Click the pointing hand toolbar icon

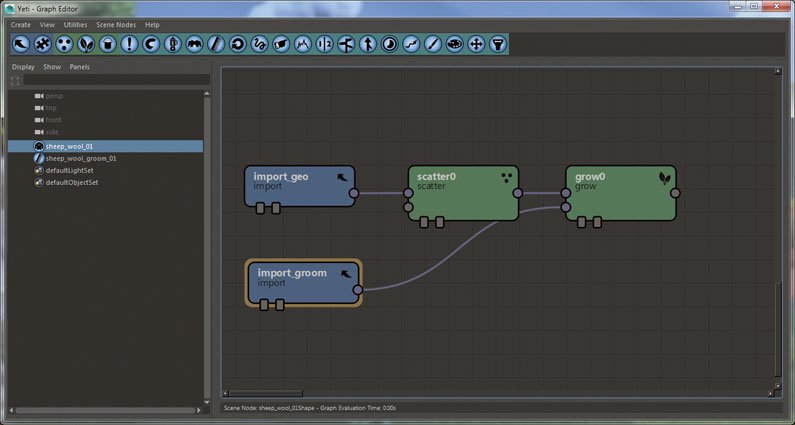point(281,44)
